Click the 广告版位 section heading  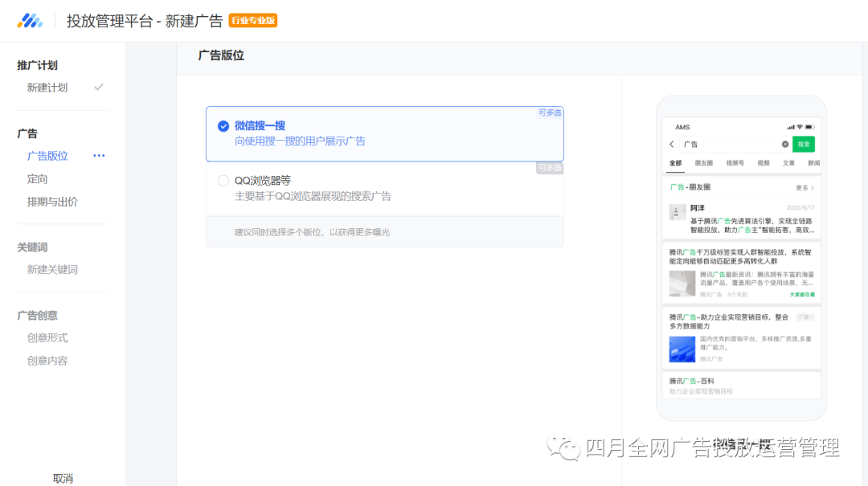click(x=221, y=55)
